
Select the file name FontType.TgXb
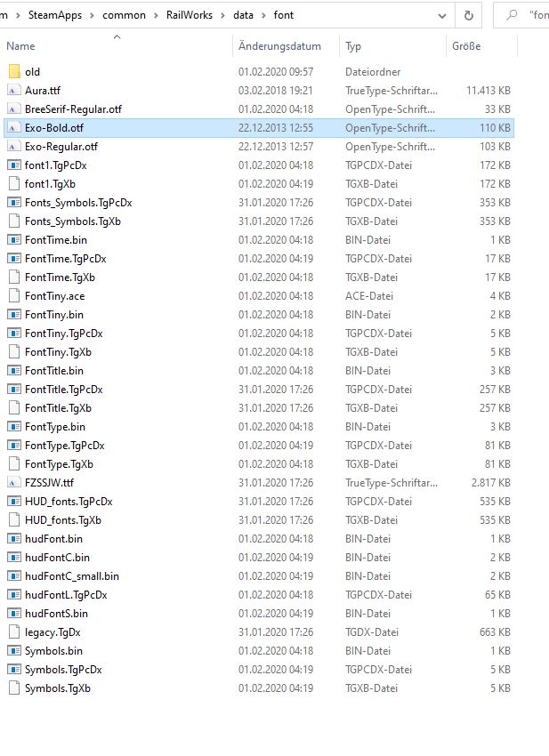(x=59, y=464)
